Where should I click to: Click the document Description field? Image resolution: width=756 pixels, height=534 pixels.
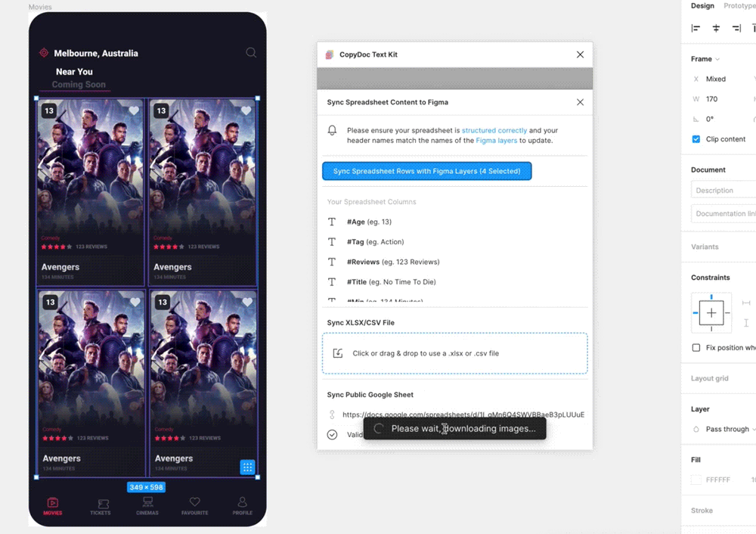[723, 190]
